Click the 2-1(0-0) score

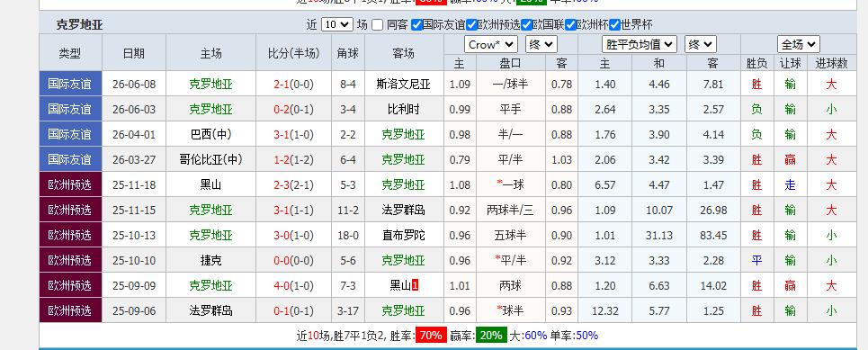[293, 85]
